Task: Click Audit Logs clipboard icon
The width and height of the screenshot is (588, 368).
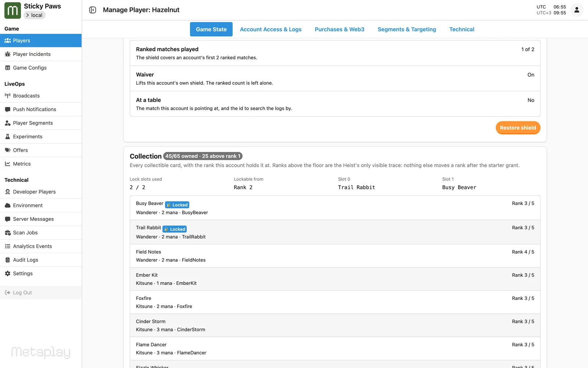Action: [7, 260]
